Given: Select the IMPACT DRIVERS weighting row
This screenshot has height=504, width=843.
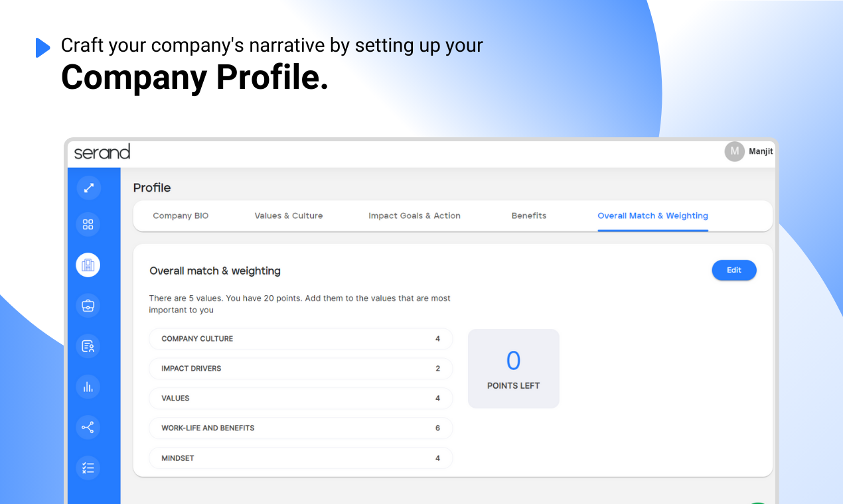Looking at the screenshot, I should pyautogui.click(x=301, y=369).
